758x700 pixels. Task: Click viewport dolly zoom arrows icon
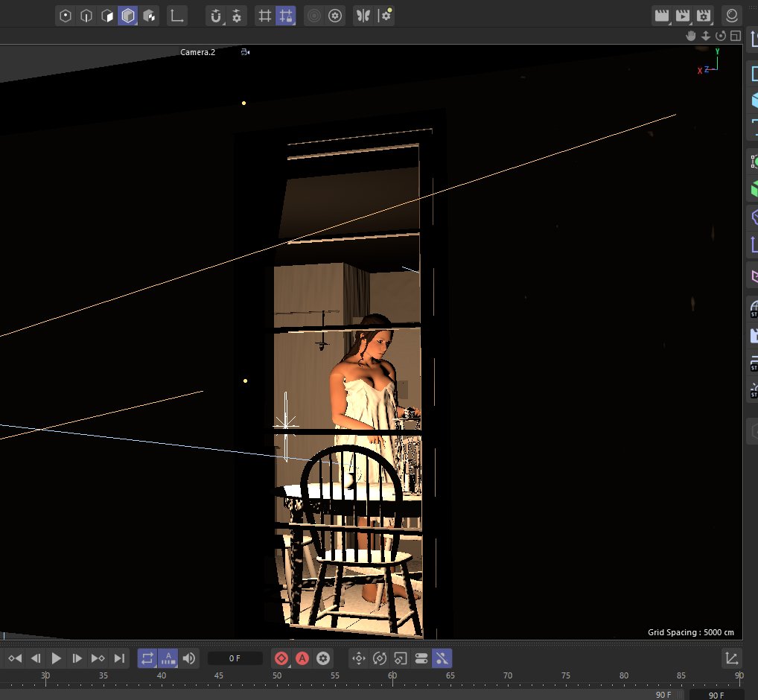706,36
